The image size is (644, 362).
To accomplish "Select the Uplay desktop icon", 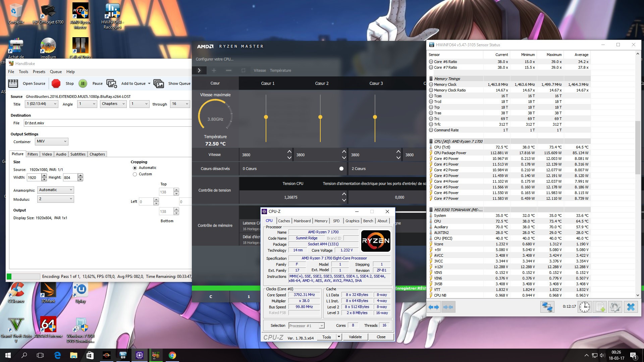I will [80, 292].
